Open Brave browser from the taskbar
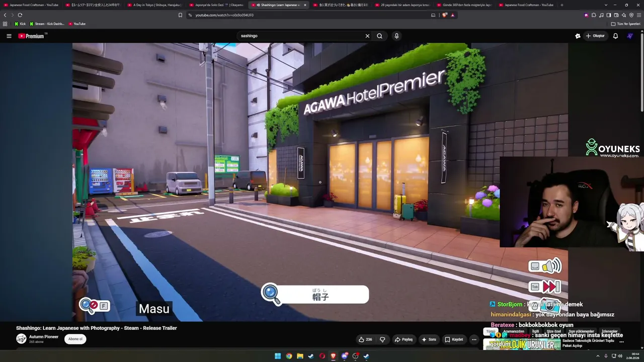644x362 pixels. pyautogui.click(x=333, y=356)
